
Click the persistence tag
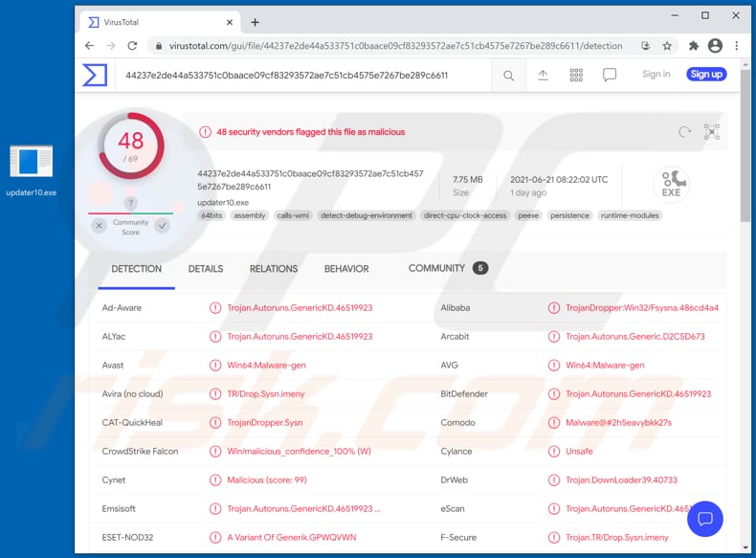coord(570,215)
